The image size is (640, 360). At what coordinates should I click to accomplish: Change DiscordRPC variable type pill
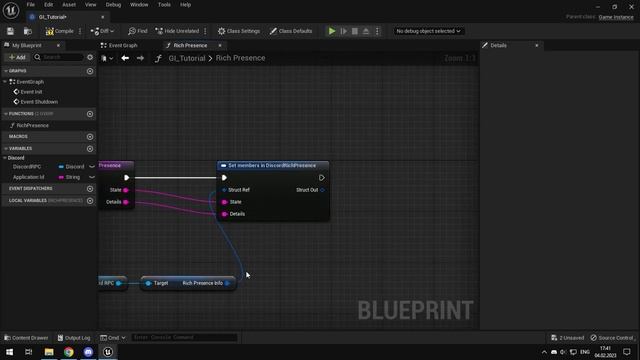(71, 167)
